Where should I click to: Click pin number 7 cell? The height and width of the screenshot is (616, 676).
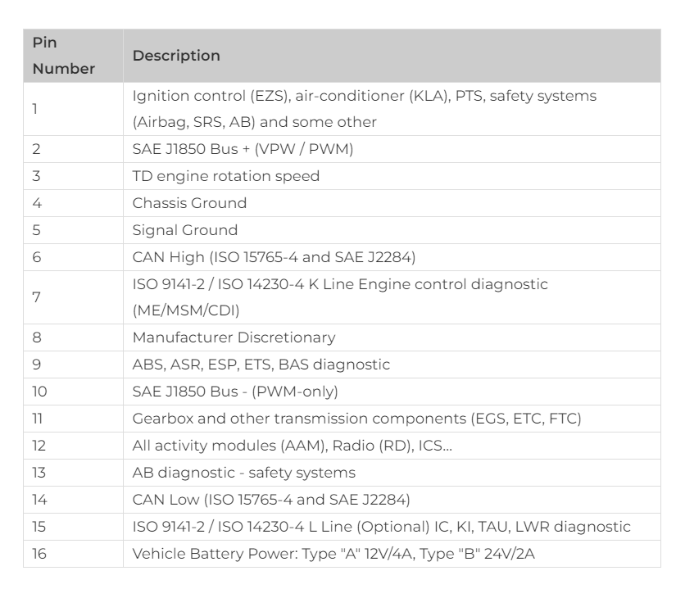pyautogui.click(x=73, y=297)
